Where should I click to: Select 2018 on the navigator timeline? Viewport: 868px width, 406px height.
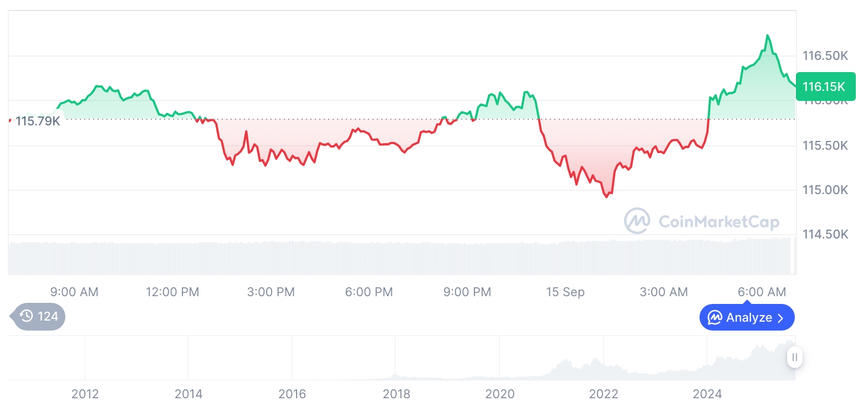coord(396,394)
